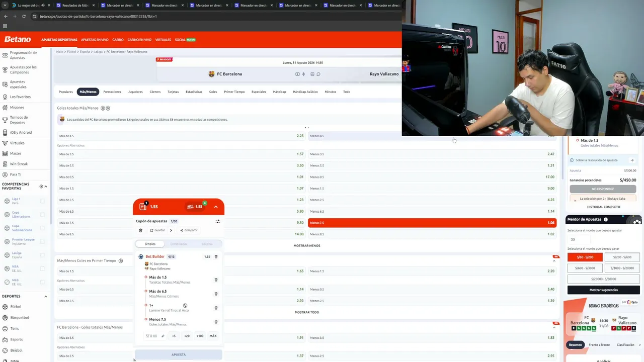
Task: Click Mostrar sugerencias button
Action: [x=603, y=290]
